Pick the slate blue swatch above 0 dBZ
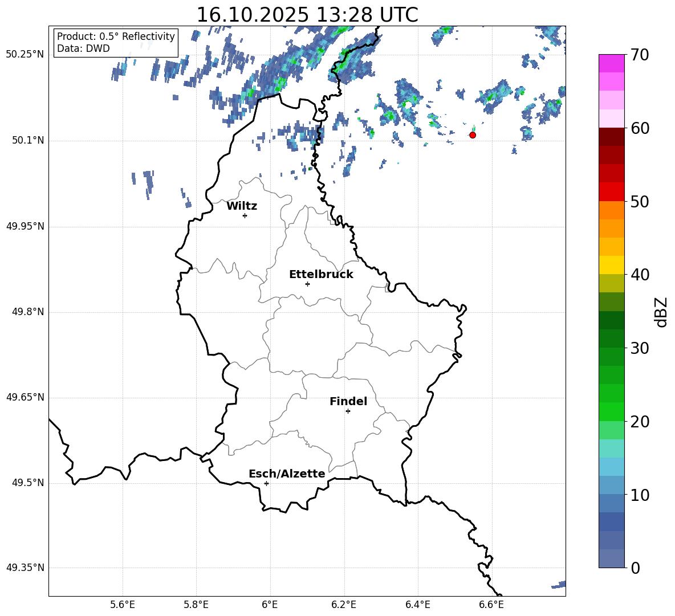675x616 pixels. (x=611, y=558)
